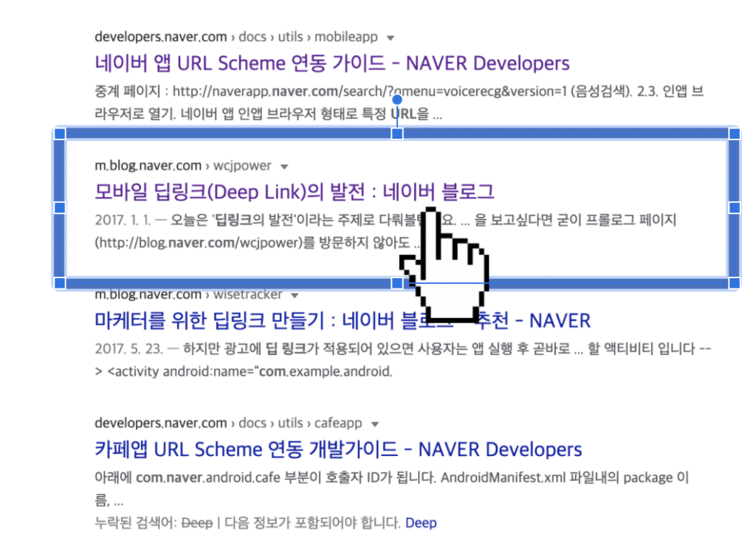The image size is (756, 535).
Task: Click '(http://blog.naver.com/wcjpower)를 방문하지' snippet line
Action: click(257, 243)
